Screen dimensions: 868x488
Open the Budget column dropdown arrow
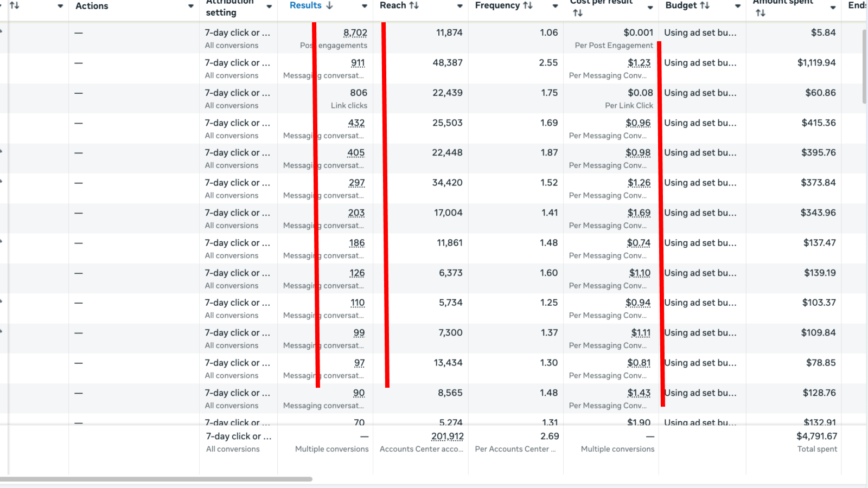[x=738, y=6]
